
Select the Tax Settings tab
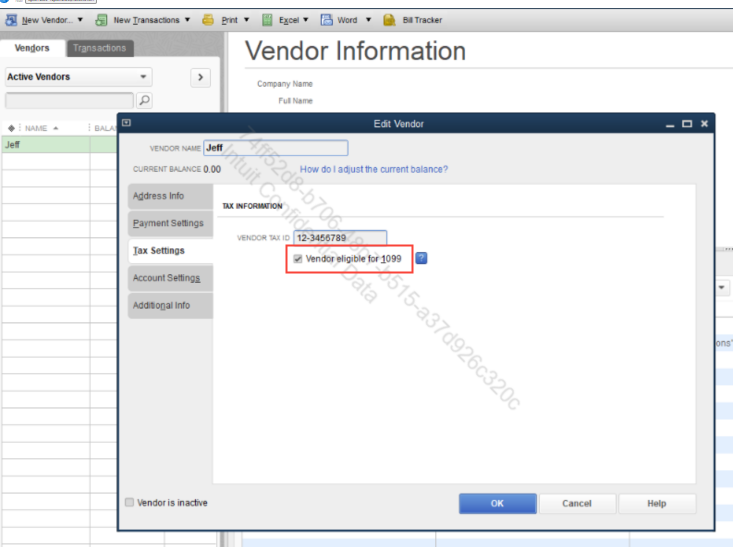(x=170, y=251)
